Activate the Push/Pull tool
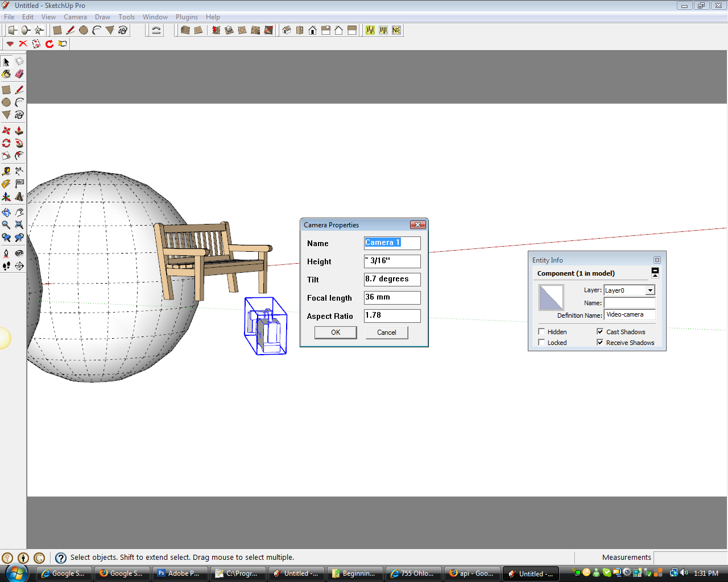This screenshot has height=582, width=728. (x=19, y=131)
